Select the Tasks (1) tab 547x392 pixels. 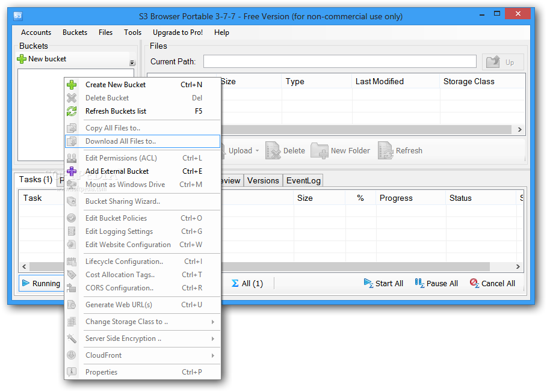[36, 179]
